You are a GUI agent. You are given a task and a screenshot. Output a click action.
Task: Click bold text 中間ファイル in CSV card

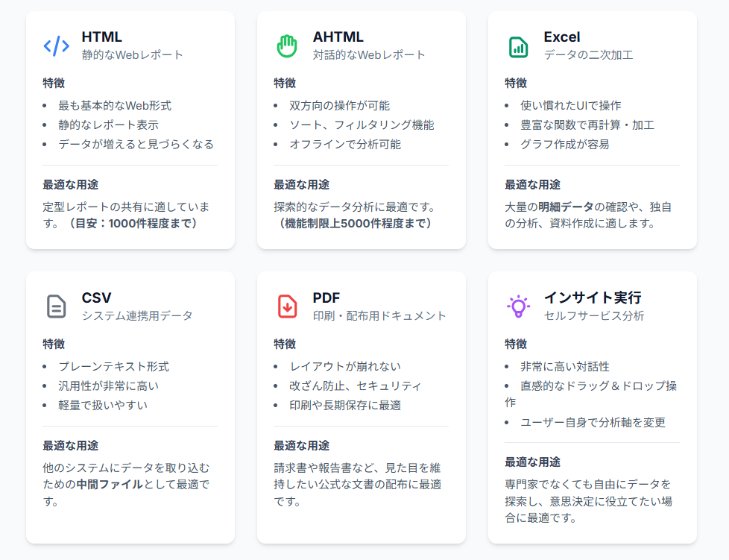tap(109, 485)
